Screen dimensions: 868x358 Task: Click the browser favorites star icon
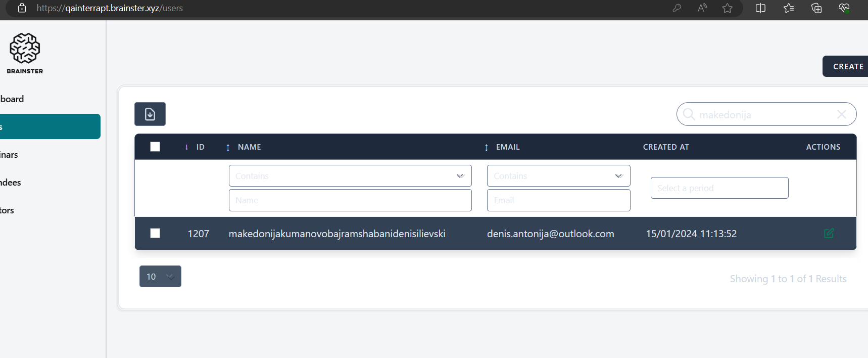point(727,8)
